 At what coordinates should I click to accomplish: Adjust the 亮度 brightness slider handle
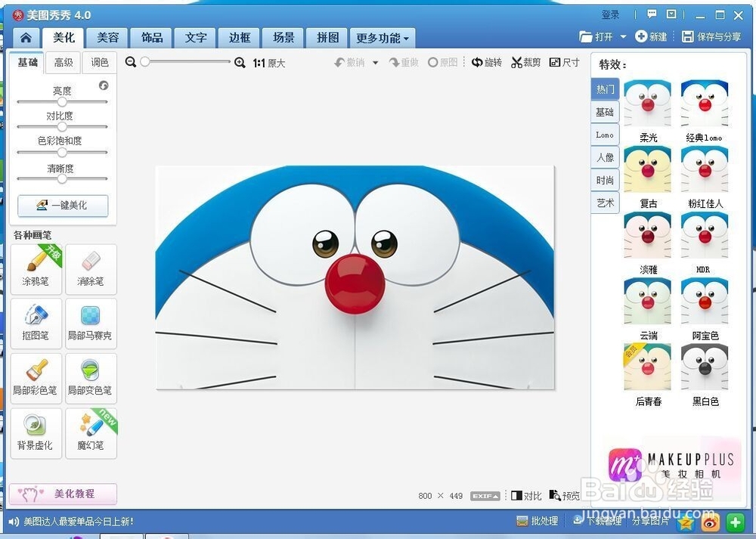coord(62,102)
